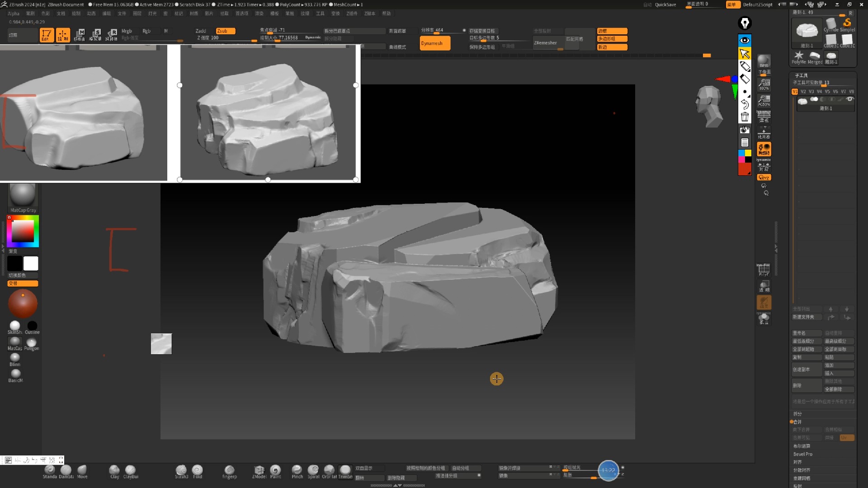Select the yellow arrow pointer tool
This screenshot has width=868, height=488.
pos(745,53)
